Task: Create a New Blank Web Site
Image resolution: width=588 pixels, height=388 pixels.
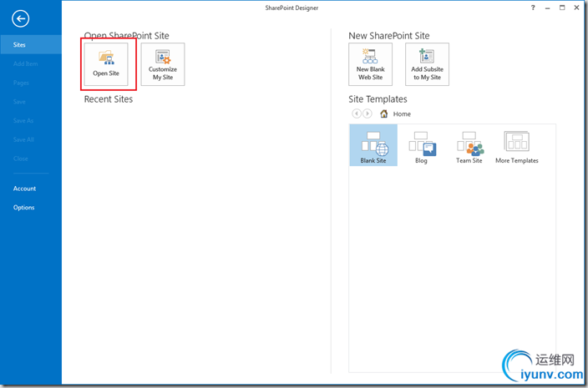Action: [371, 64]
